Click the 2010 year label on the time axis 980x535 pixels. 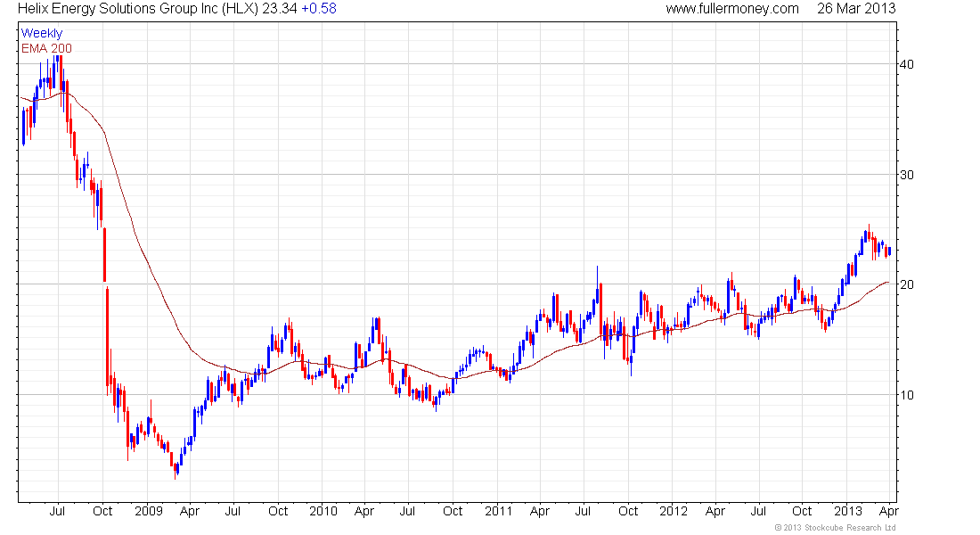[x=323, y=511]
